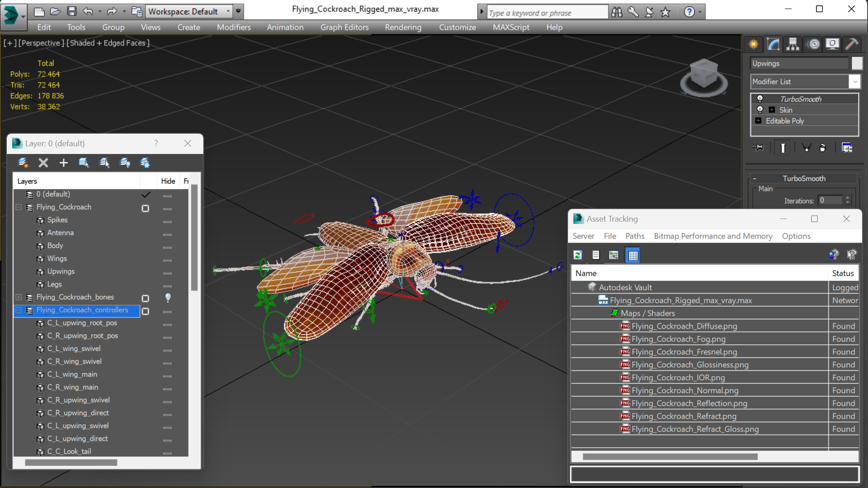
Task: Save the scene with the floppy disk icon
Action: [71, 12]
